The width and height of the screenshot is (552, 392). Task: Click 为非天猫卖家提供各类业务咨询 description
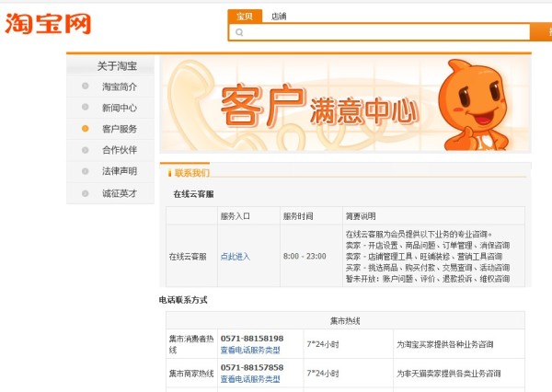click(449, 374)
